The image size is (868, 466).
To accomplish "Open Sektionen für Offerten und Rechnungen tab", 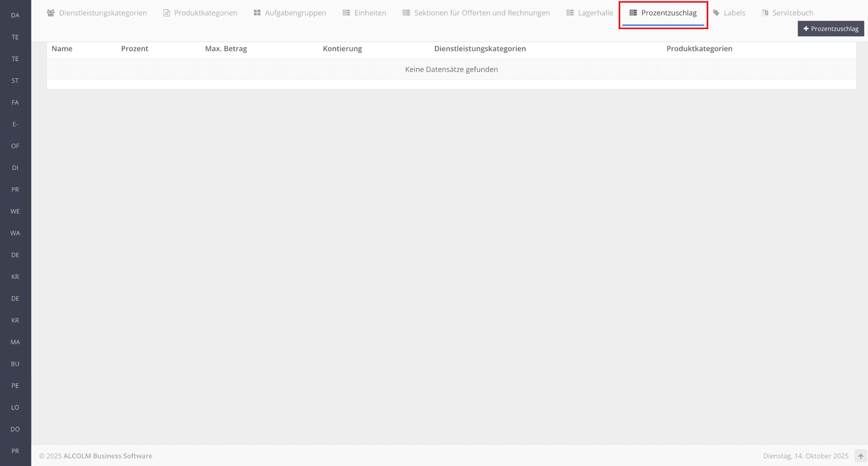I will (476, 13).
